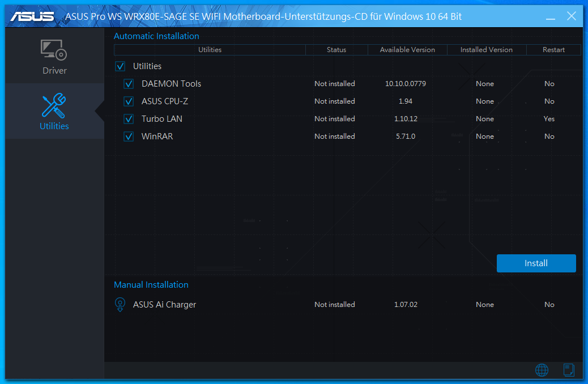Screen dimensions: 588x384
Task: Select the Turbo LAN label
Action: click(x=162, y=119)
